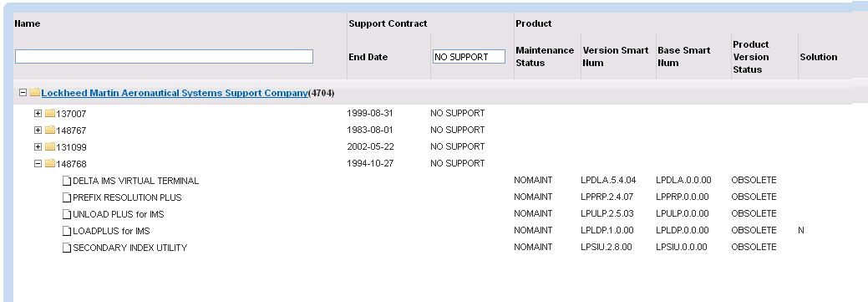
Task: Click the folder icon beside 137007
Action: (x=50, y=114)
